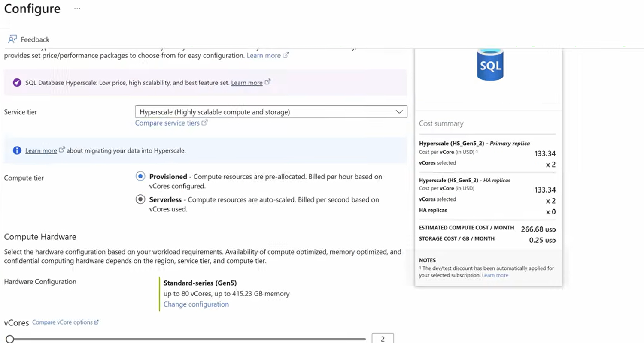Open the more options ellipsis beside Configure
Viewport: 644px width, 343px height.
[77, 9]
